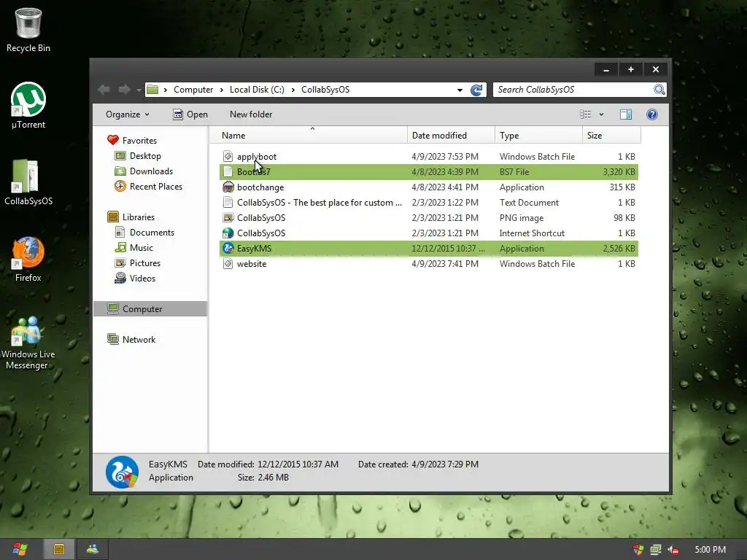The width and height of the screenshot is (747, 560).
Task: Select the Windows Live Messenger desktop icon
Action: pos(28,341)
